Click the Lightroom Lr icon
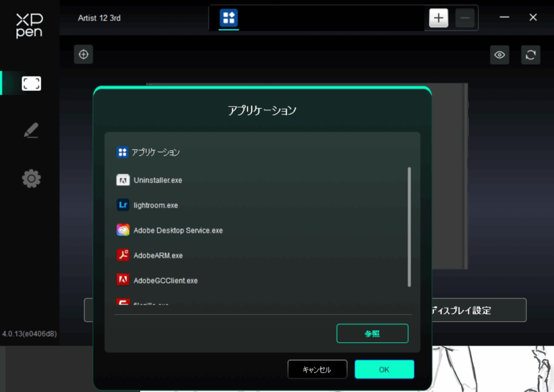The image size is (554, 392). coord(123,205)
